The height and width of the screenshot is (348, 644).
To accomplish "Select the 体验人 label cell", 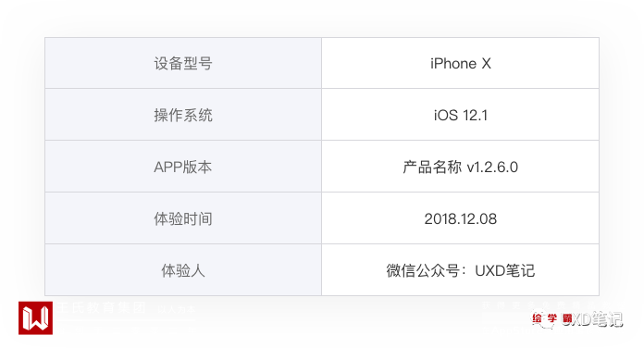I will (x=183, y=270).
